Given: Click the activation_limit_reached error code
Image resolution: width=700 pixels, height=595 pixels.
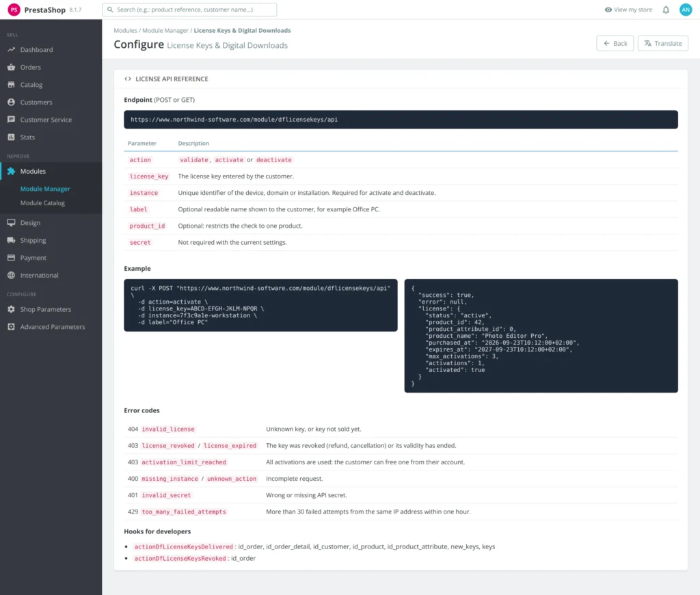Looking at the screenshot, I should tap(183, 462).
